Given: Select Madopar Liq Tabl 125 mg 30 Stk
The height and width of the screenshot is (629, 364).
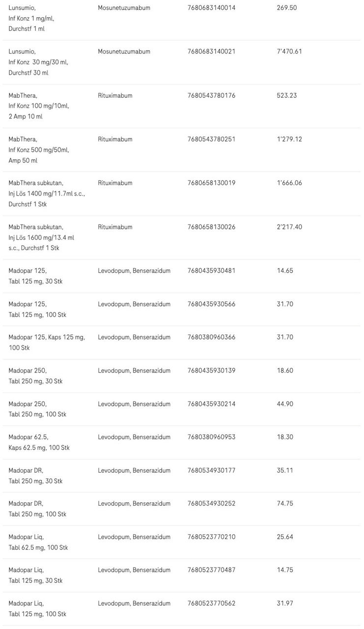Looking at the screenshot, I should (35, 575).
